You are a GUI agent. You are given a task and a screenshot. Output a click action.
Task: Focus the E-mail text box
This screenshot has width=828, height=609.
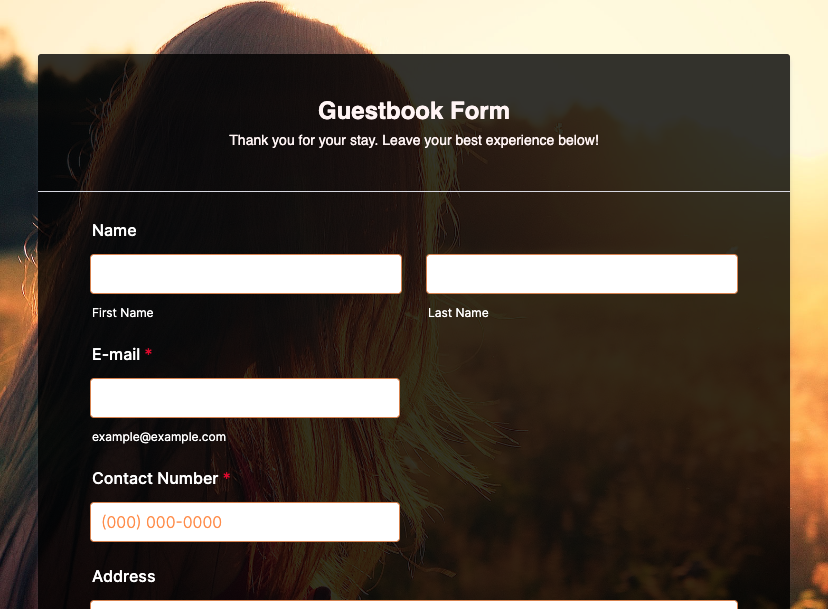(x=245, y=398)
